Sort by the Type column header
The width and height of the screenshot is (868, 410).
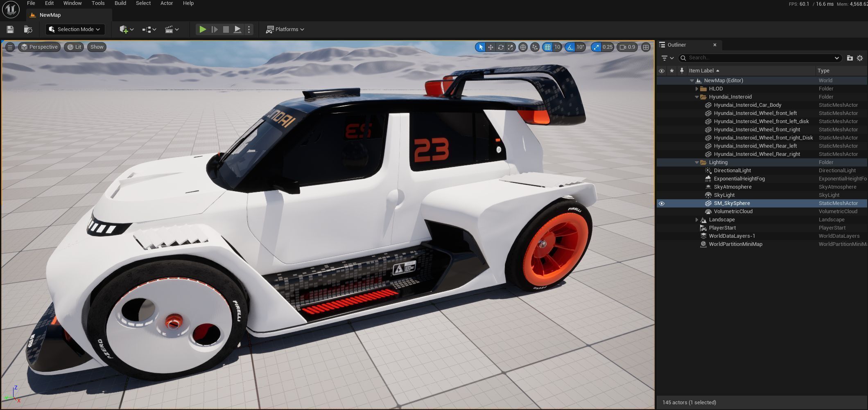tap(841, 71)
